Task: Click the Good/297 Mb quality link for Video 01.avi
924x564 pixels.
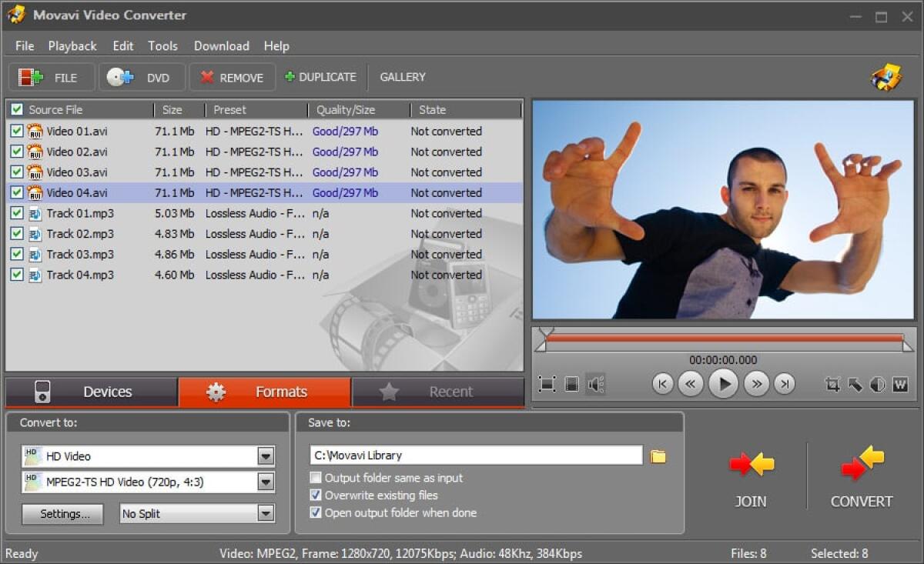Action: pyautogui.click(x=345, y=131)
